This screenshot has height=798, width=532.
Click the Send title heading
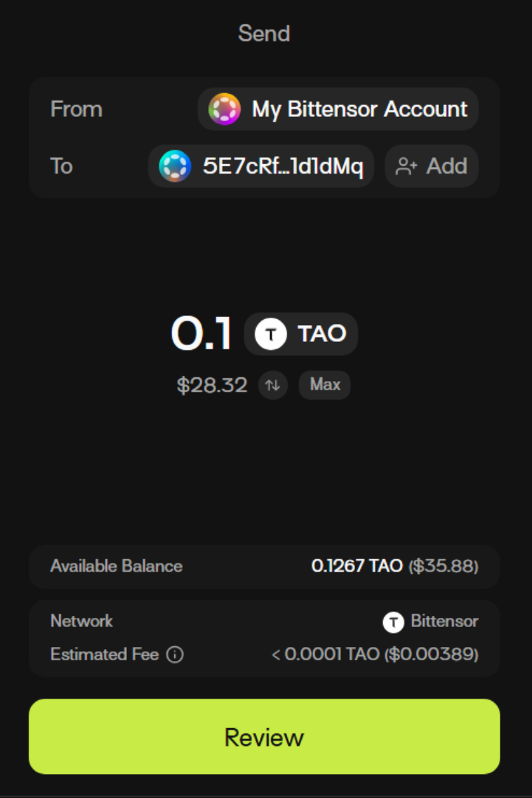(264, 33)
